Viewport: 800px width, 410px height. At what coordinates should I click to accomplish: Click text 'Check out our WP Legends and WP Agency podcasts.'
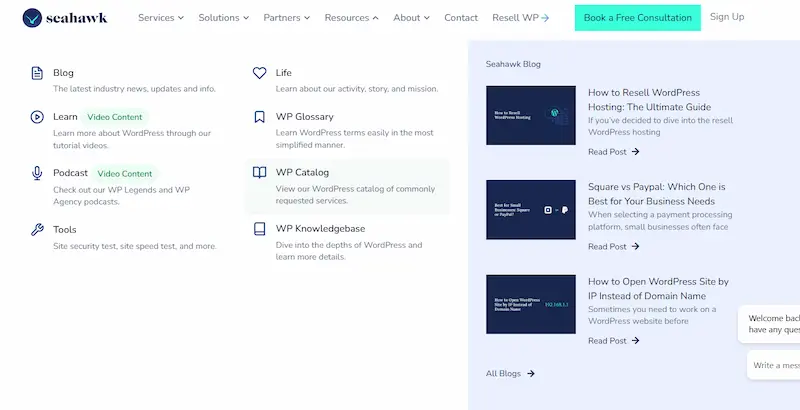coord(121,196)
